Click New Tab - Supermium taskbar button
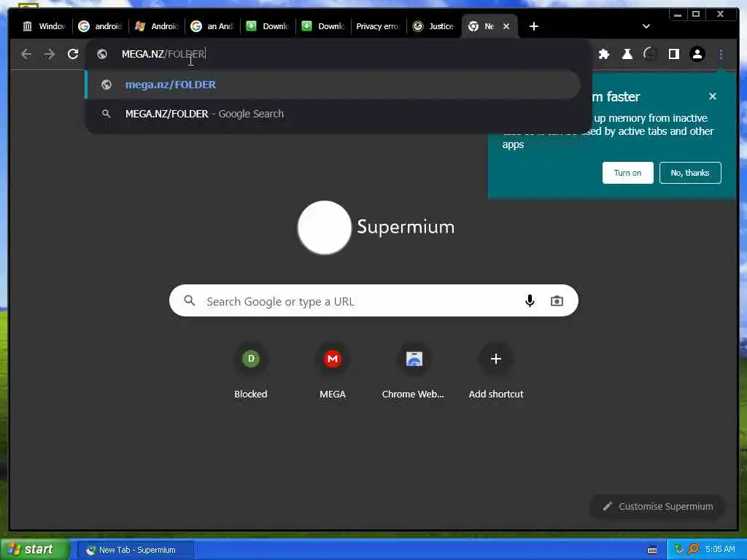This screenshot has width=747, height=560. (136, 550)
